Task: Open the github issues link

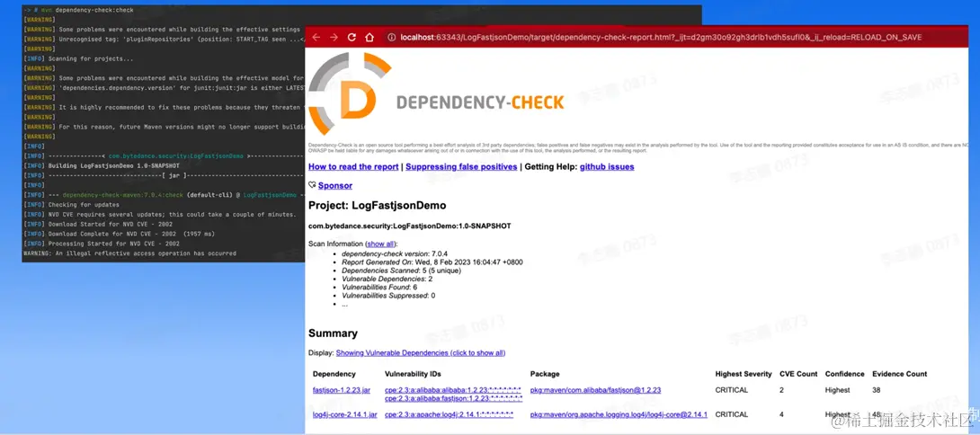Action: pos(607,167)
